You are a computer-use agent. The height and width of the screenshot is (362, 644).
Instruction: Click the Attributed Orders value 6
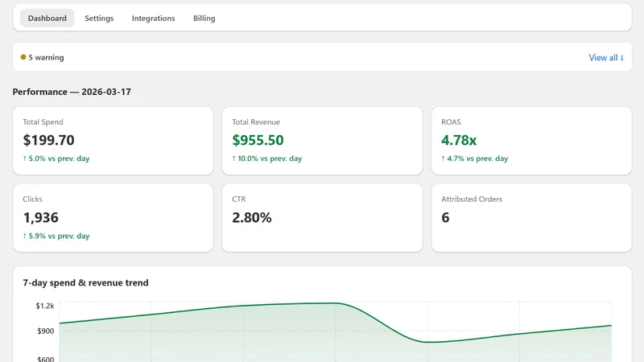point(445,217)
